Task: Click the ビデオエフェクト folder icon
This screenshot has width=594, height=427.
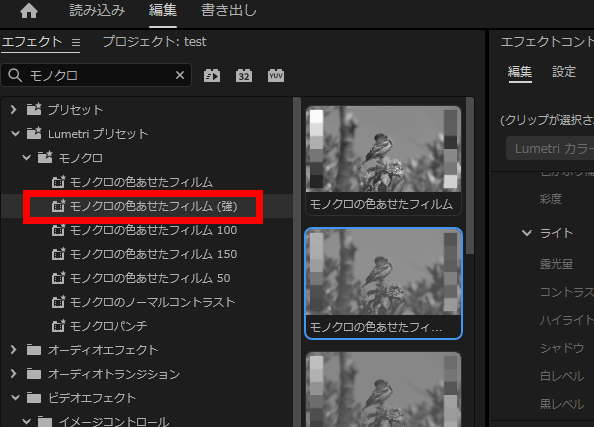Action: 34,398
